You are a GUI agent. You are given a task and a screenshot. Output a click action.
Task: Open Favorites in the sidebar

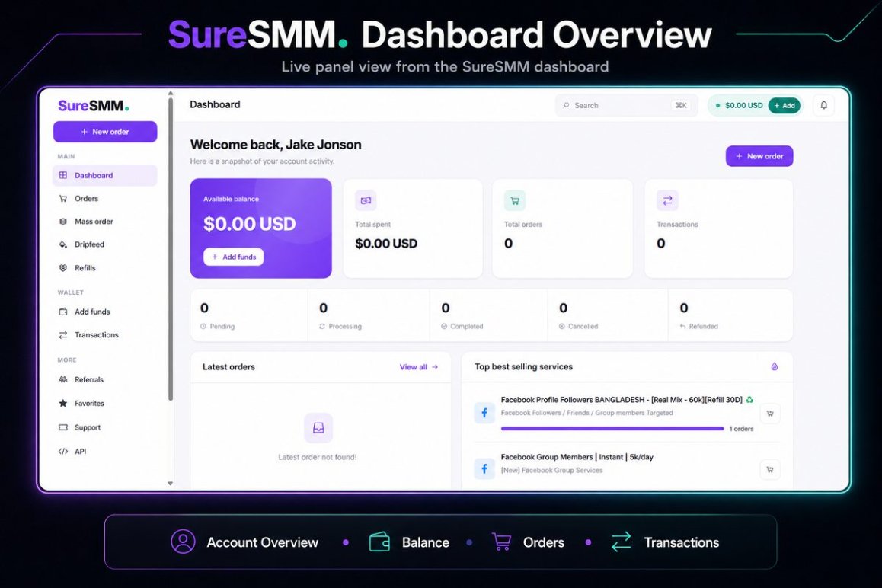(x=105, y=404)
